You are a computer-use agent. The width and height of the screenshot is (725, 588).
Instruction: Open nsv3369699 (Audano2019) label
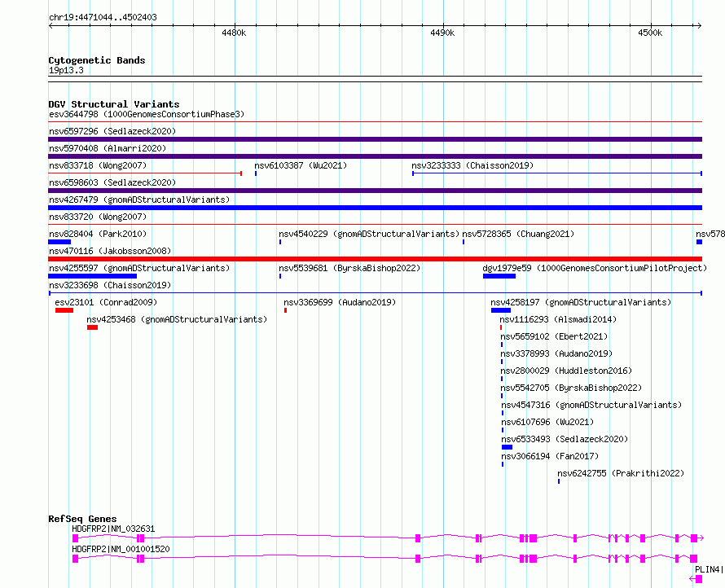340,302
